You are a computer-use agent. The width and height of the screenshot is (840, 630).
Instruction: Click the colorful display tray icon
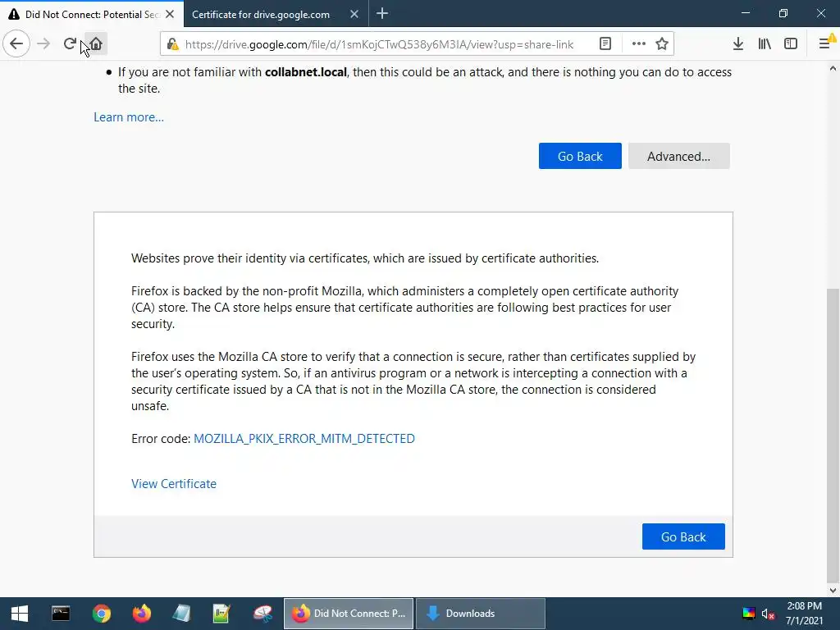pos(748,614)
